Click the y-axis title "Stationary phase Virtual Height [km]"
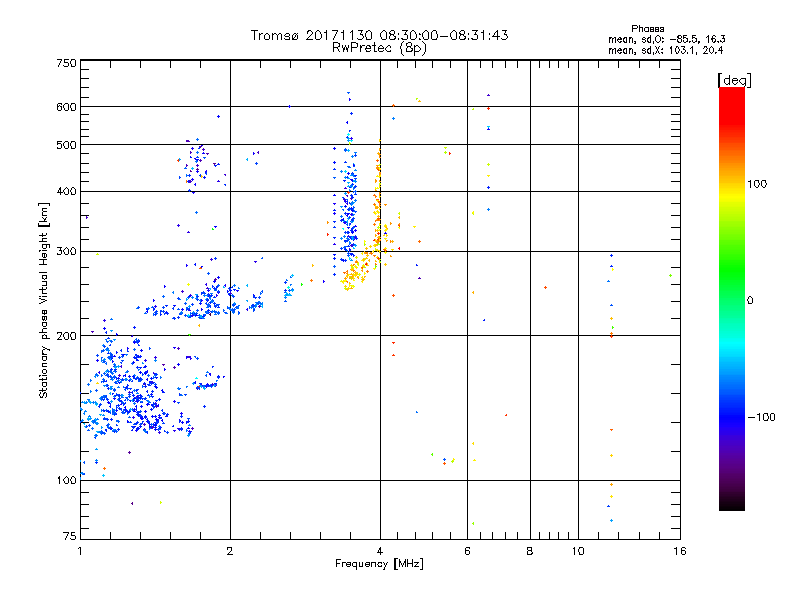Screen dimensions: 800x600 [x=44, y=300]
